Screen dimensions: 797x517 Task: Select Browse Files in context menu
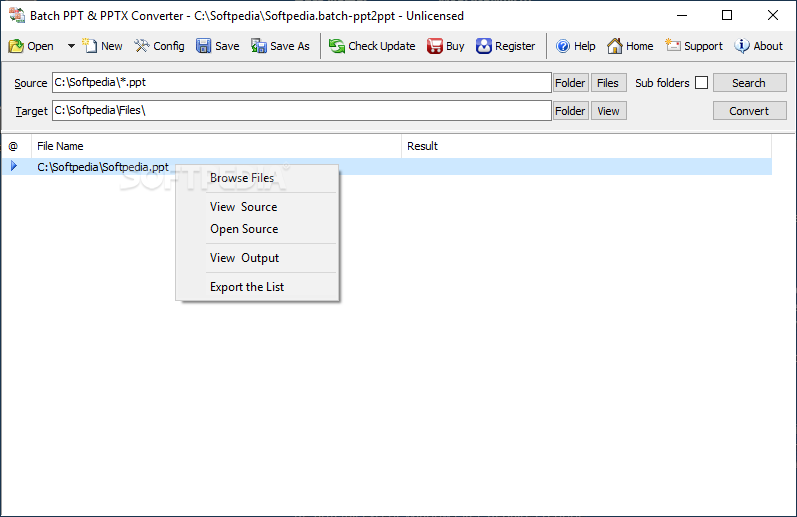(x=257, y=178)
